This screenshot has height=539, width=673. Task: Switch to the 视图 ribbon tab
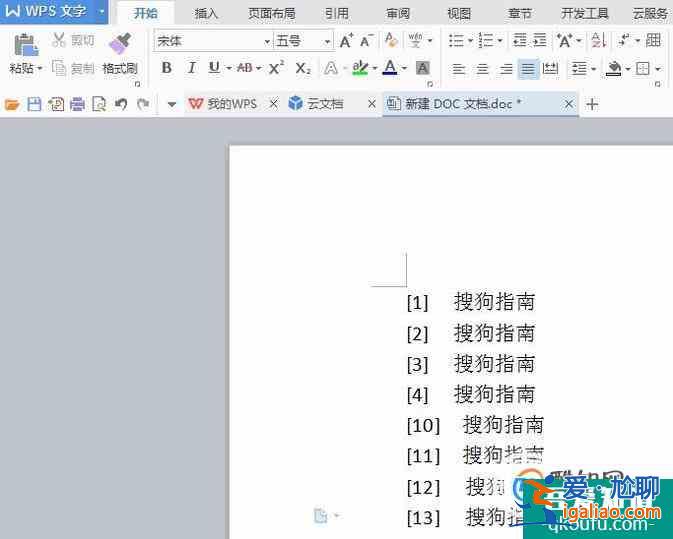point(459,13)
